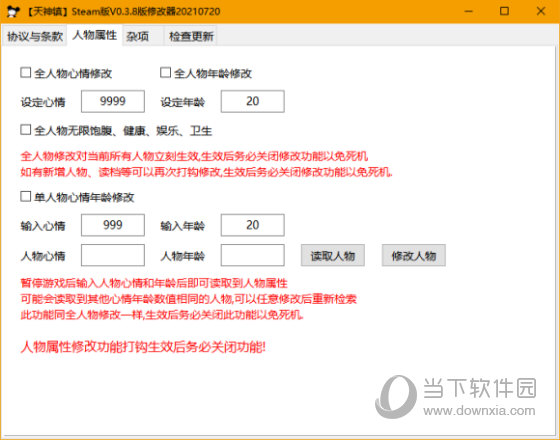
Task: Click red line starting 可能会读取到其他心情年龄
Action: coord(189,299)
